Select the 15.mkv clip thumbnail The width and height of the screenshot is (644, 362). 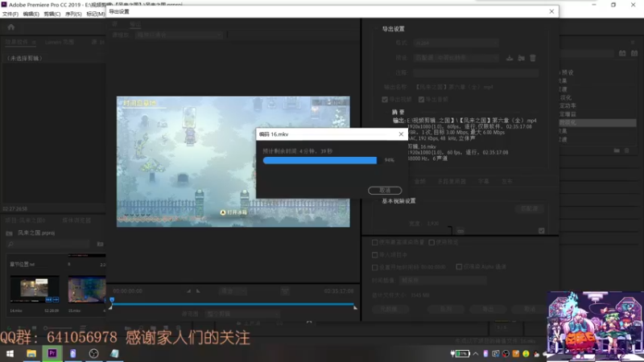click(x=87, y=289)
